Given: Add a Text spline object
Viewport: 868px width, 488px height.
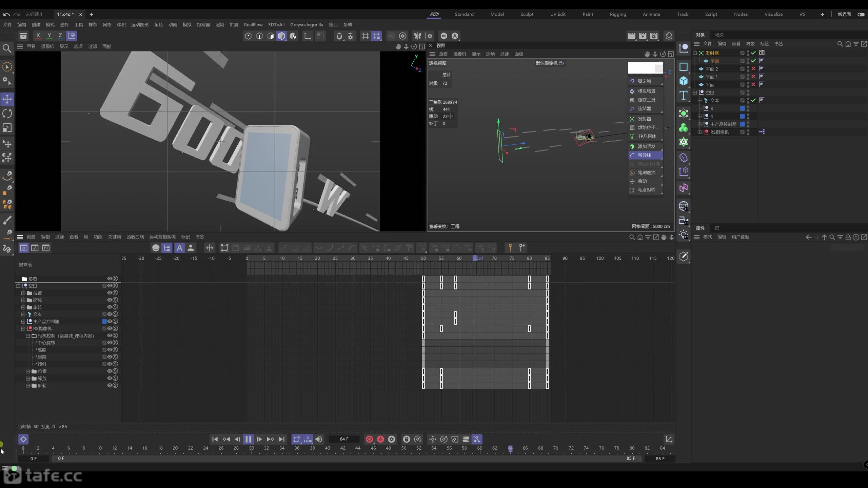Looking at the screenshot, I should pos(683,96).
